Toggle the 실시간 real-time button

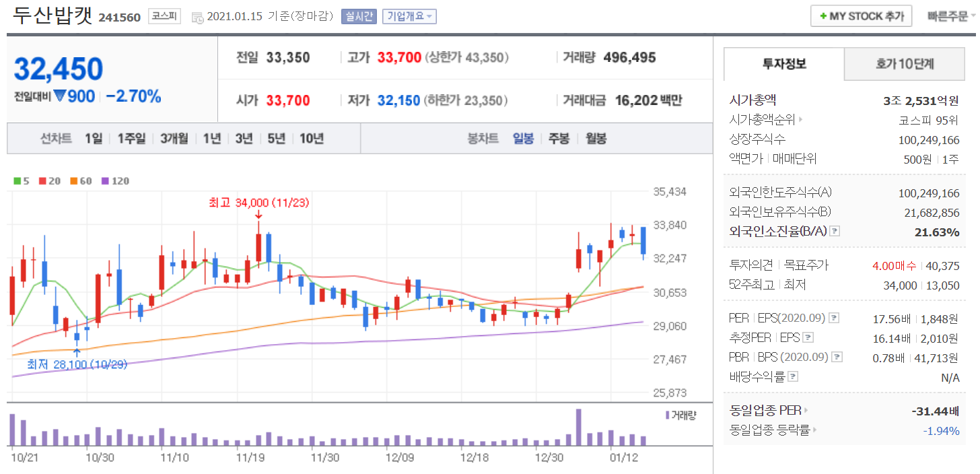click(359, 16)
